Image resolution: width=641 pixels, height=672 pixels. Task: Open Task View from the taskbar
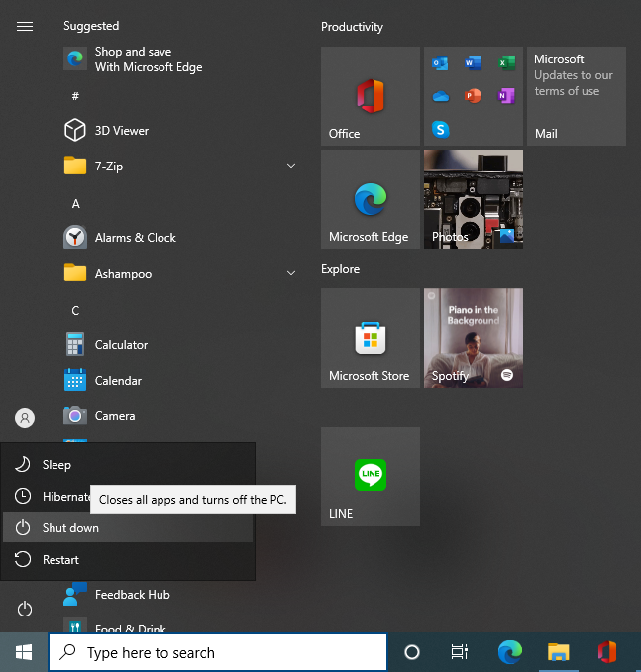pyautogui.click(x=460, y=652)
